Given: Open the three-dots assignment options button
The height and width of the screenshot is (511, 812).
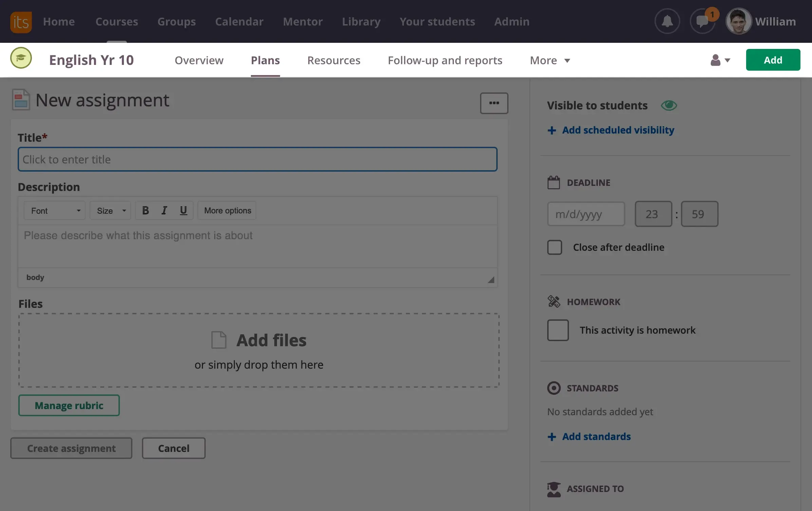Looking at the screenshot, I should point(494,103).
